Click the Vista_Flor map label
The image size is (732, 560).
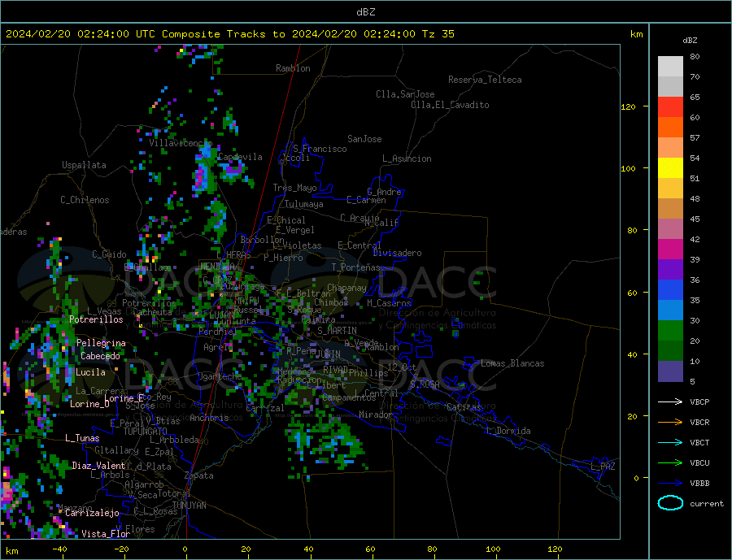click(x=106, y=534)
